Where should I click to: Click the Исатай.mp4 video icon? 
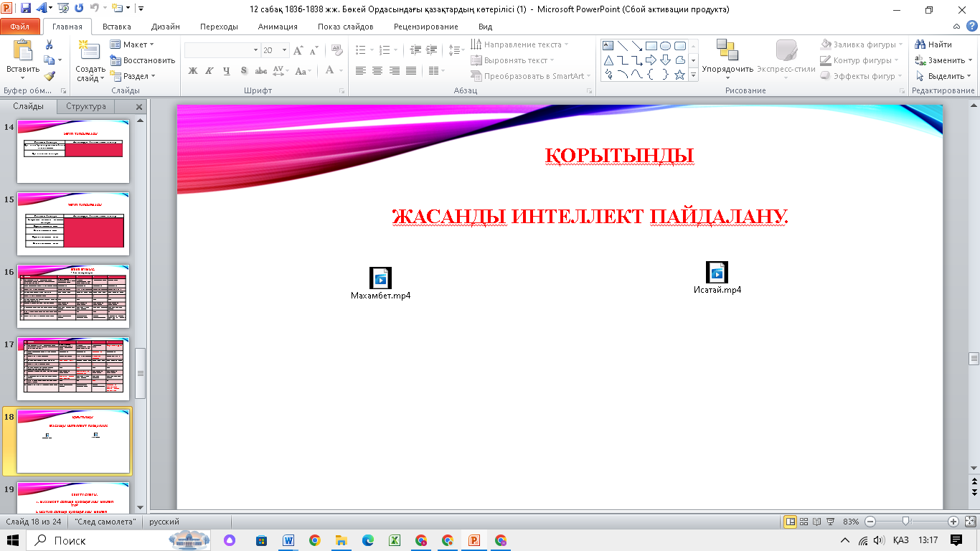[717, 273]
